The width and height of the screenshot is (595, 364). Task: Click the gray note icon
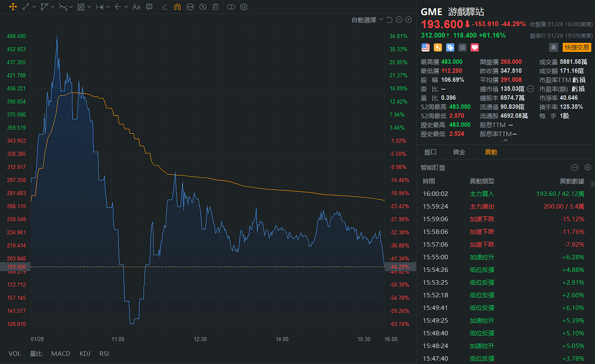(x=462, y=48)
